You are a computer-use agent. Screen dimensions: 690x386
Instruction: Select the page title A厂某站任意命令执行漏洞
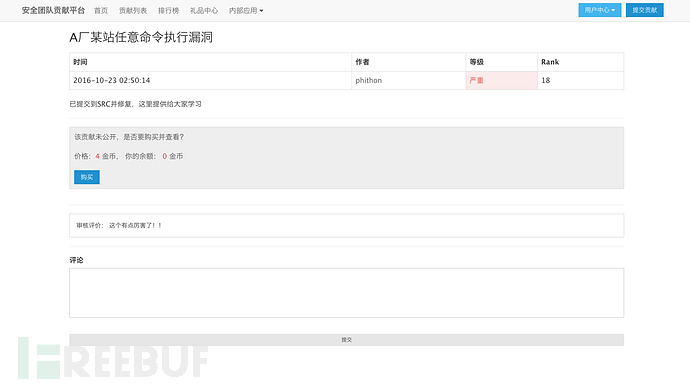(x=141, y=37)
